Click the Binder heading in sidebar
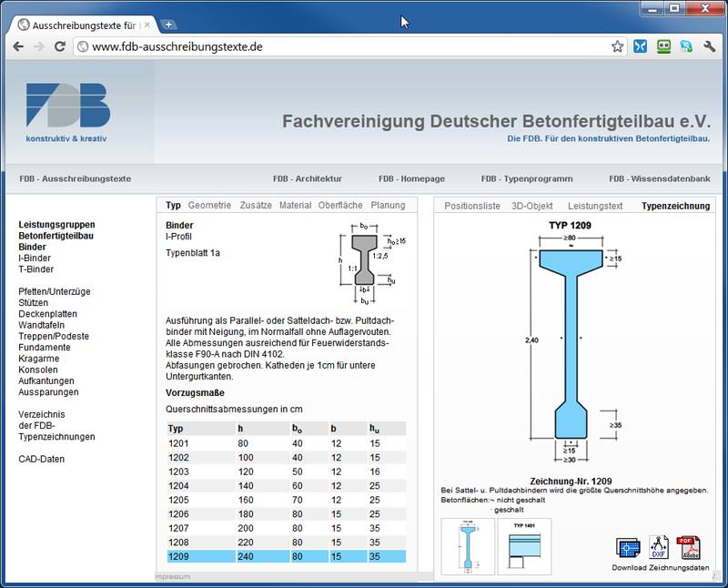Image resolution: width=728 pixels, height=588 pixels. (x=32, y=247)
